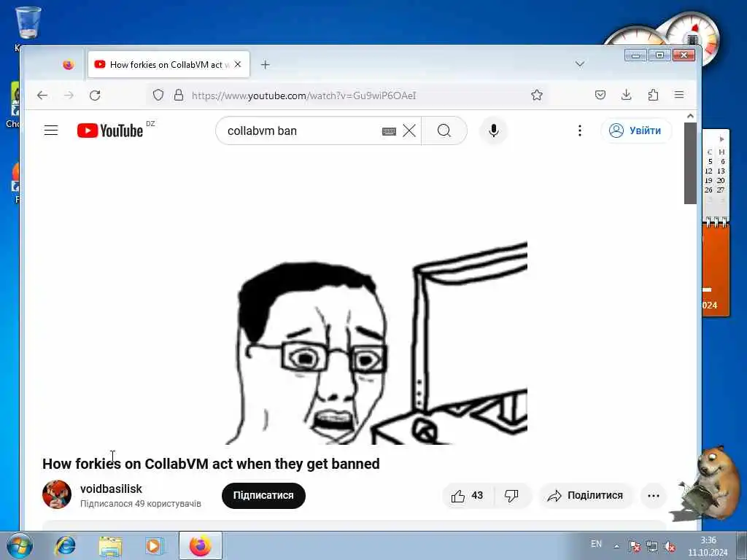
Task: Launch Internet Explorer from taskbar
Action: 65,545
